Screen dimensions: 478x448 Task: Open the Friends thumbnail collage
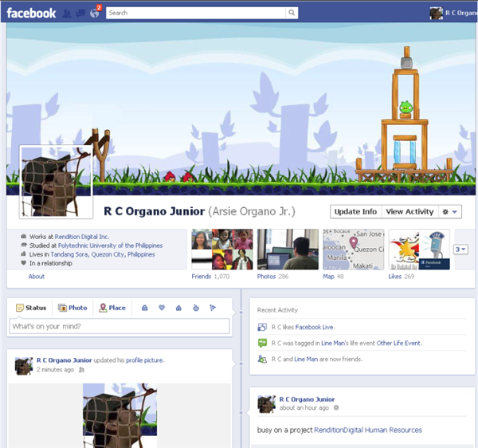coord(222,250)
